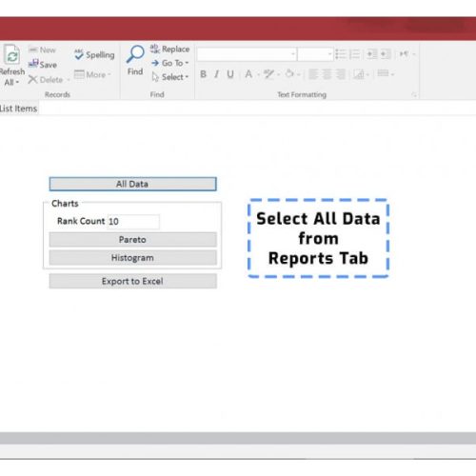Align text right

(341, 74)
